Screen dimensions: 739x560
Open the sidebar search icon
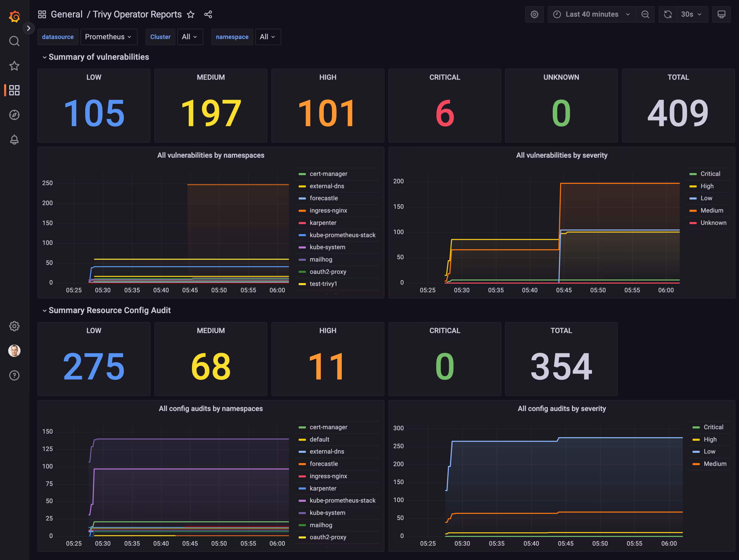(14, 41)
